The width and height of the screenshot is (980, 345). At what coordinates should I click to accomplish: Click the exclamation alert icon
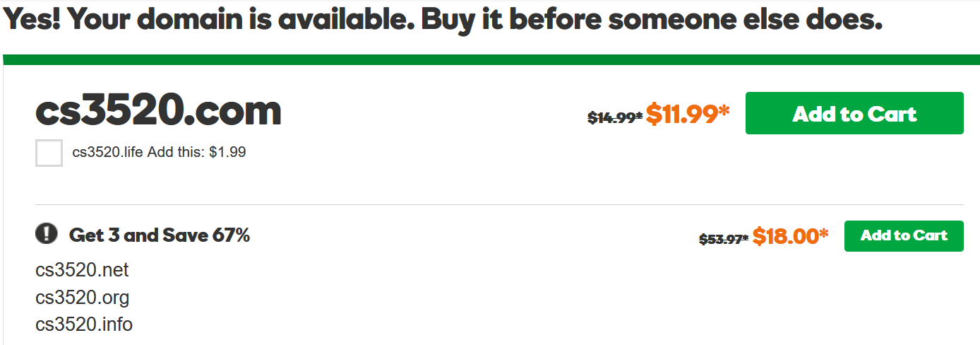46,234
